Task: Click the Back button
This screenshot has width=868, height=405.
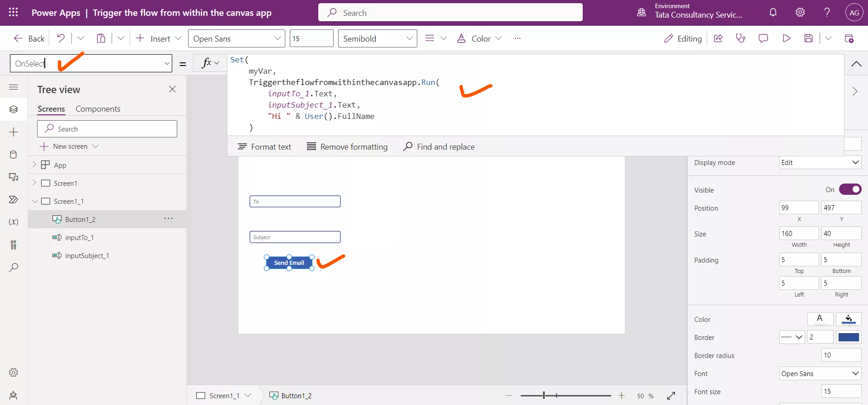Action: coord(29,38)
